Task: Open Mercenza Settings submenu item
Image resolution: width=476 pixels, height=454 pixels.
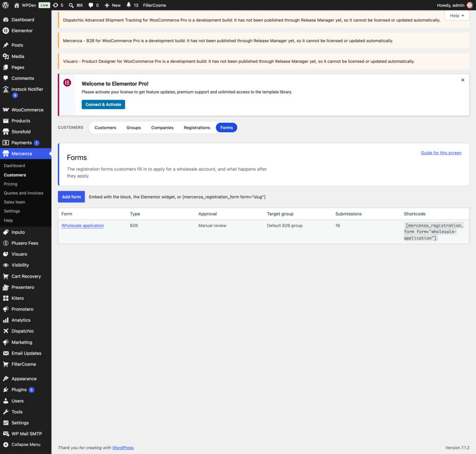Action: 12,211
